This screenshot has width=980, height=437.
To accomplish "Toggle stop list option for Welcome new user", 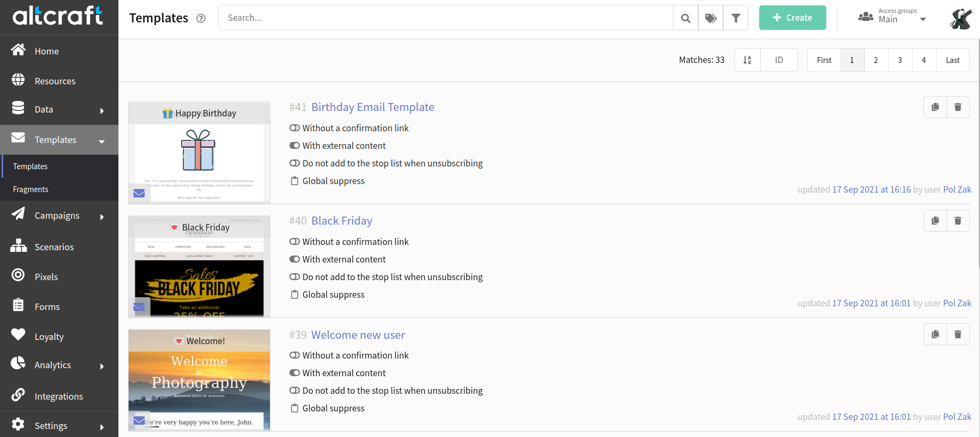I will pyautogui.click(x=294, y=391).
